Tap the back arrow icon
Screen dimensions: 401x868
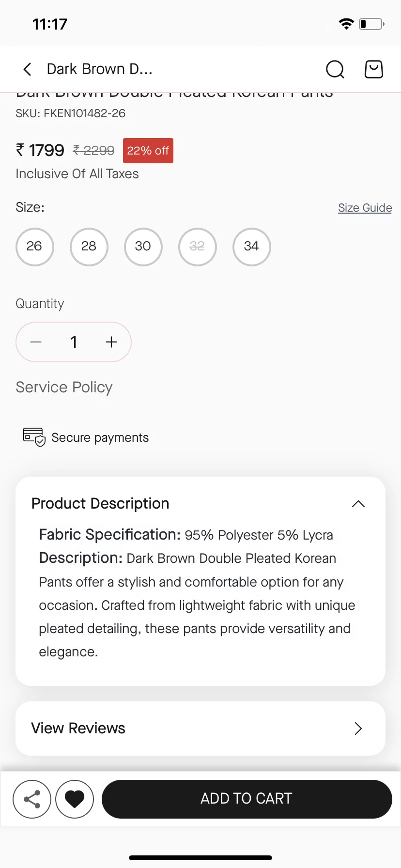tap(28, 69)
